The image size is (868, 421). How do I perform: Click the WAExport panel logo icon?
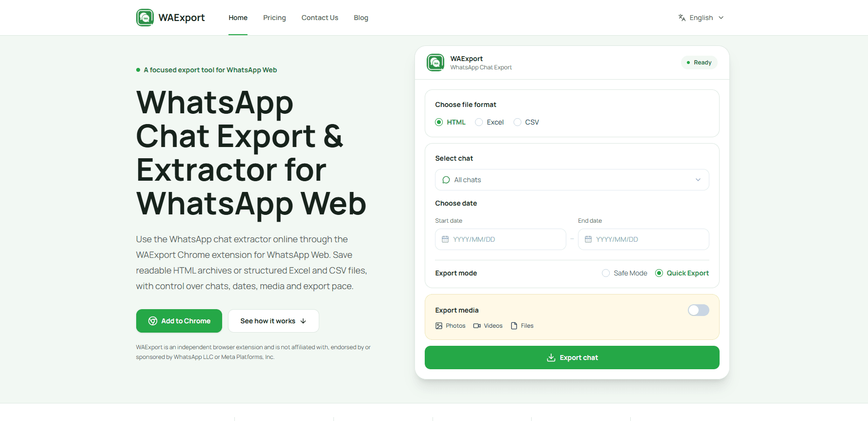(x=435, y=63)
